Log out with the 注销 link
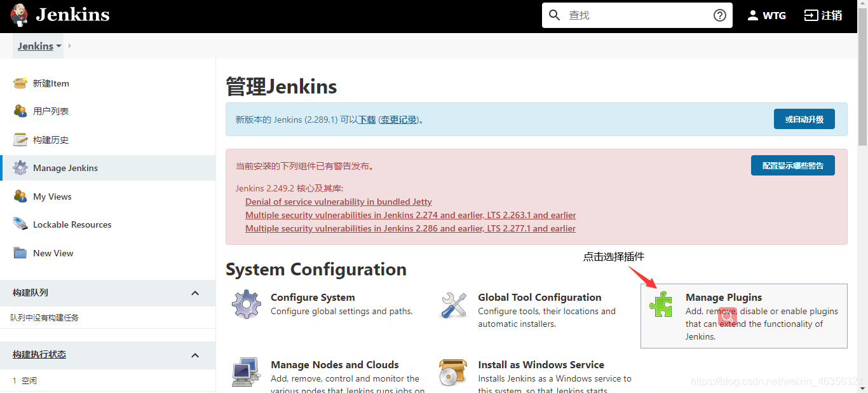 [832, 15]
